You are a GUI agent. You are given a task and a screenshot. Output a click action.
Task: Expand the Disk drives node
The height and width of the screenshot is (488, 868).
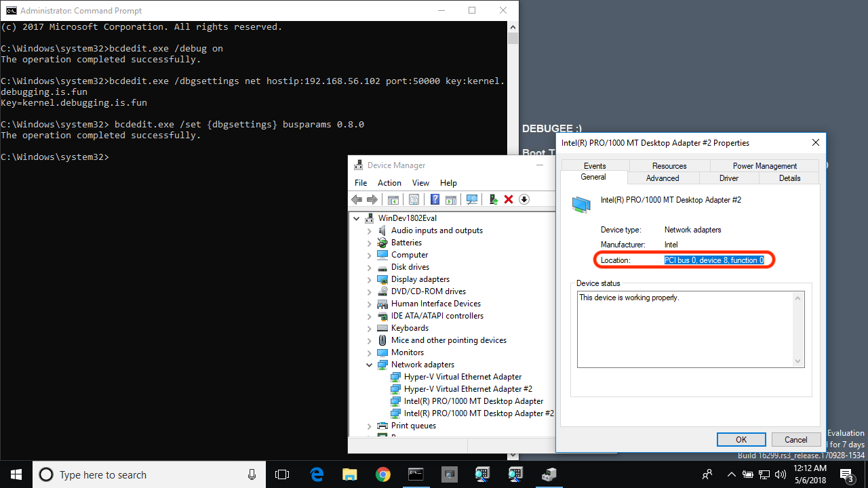(x=370, y=267)
